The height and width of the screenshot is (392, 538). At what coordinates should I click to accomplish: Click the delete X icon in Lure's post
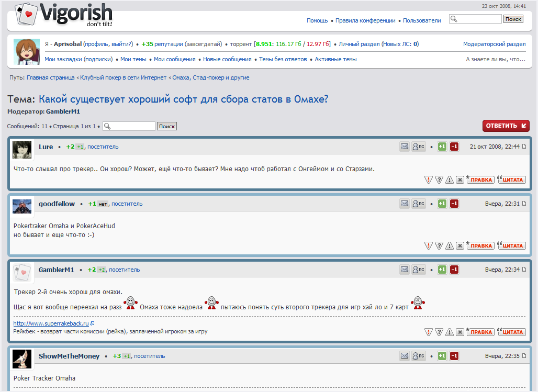point(460,180)
